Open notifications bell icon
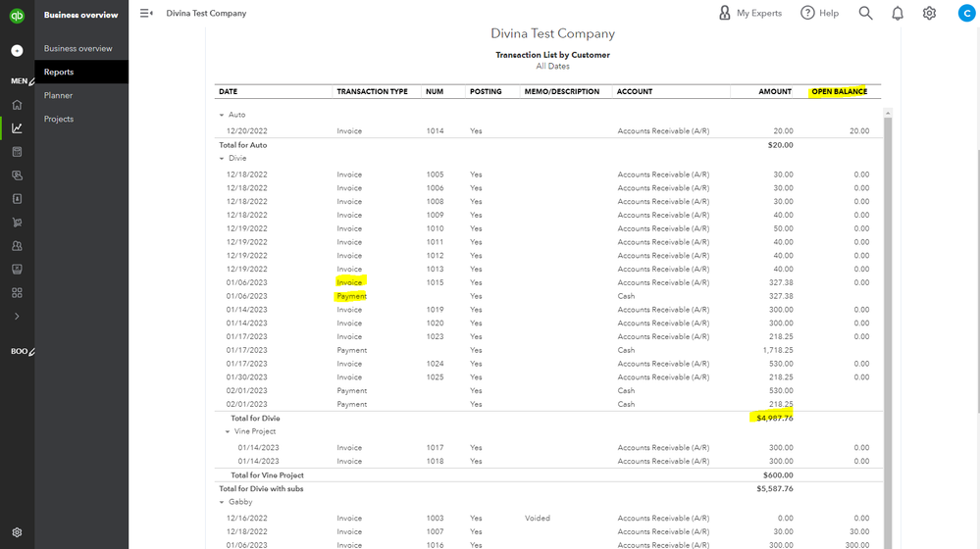 pyautogui.click(x=898, y=13)
